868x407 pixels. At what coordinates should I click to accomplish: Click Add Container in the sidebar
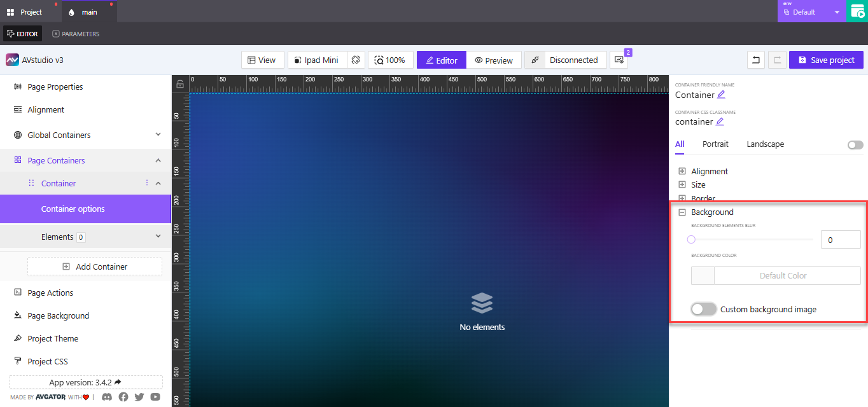(x=94, y=266)
